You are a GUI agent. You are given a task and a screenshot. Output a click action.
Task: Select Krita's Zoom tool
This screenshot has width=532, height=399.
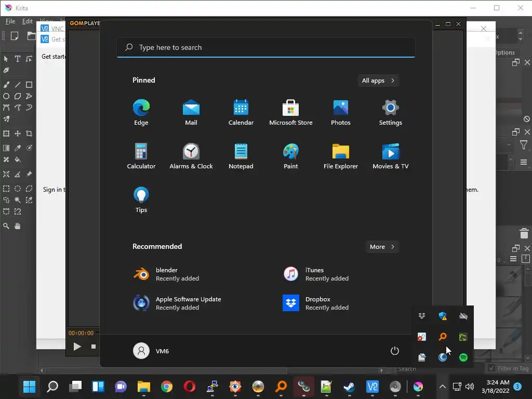click(x=6, y=226)
